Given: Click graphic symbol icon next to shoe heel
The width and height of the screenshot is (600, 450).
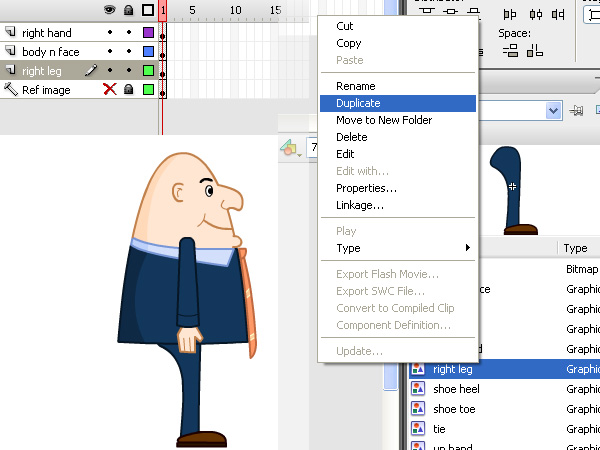Looking at the screenshot, I should click(418, 389).
